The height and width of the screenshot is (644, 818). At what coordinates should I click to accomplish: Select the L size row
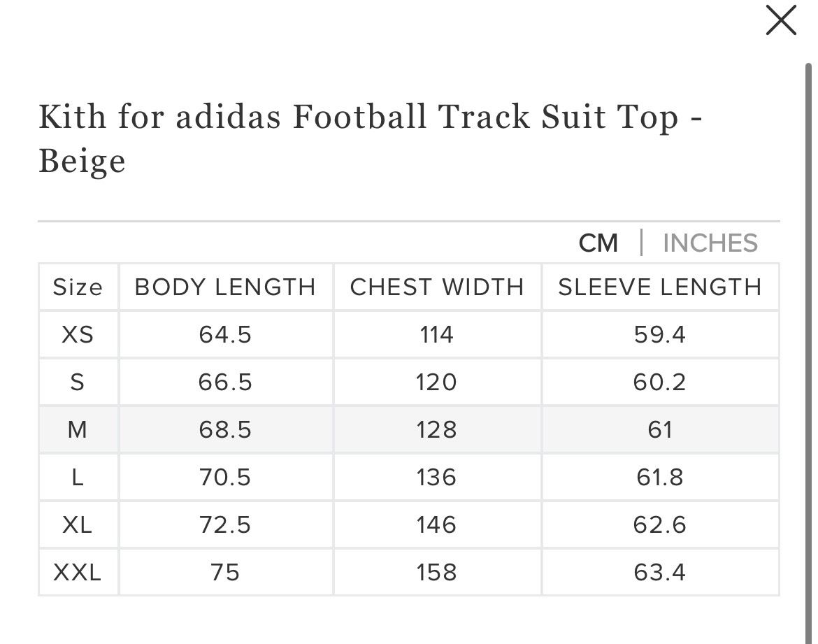click(409, 477)
